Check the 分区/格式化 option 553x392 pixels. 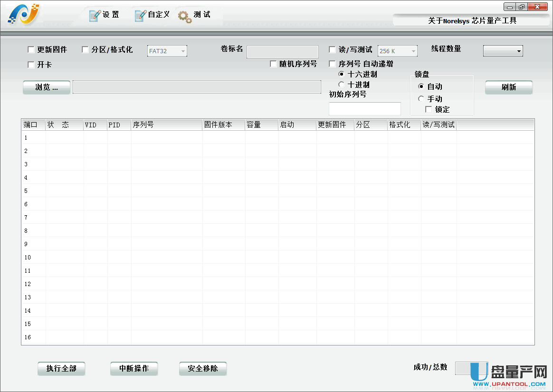coord(85,49)
